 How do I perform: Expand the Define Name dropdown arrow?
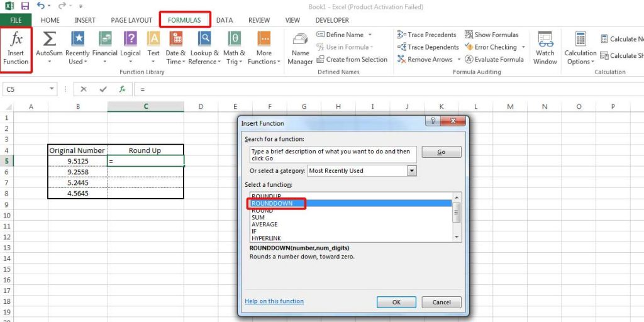tap(370, 35)
